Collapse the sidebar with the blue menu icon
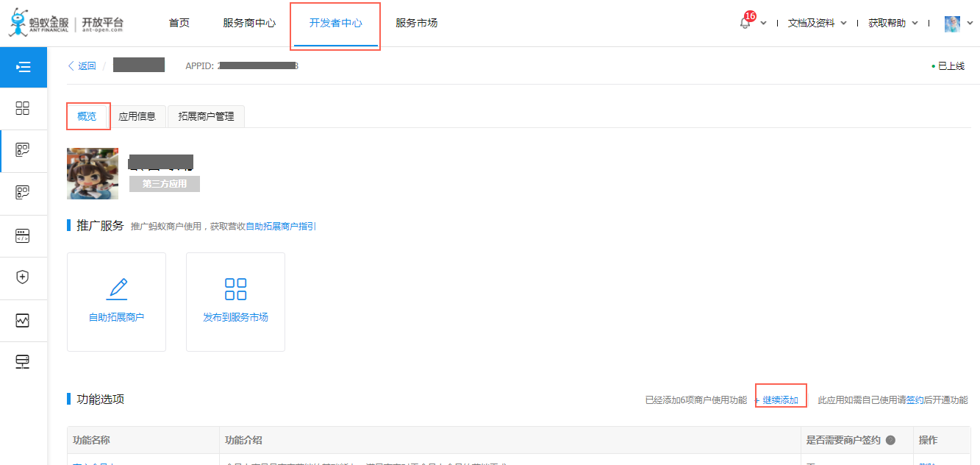Image resolution: width=980 pixels, height=465 pixels. [23, 67]
